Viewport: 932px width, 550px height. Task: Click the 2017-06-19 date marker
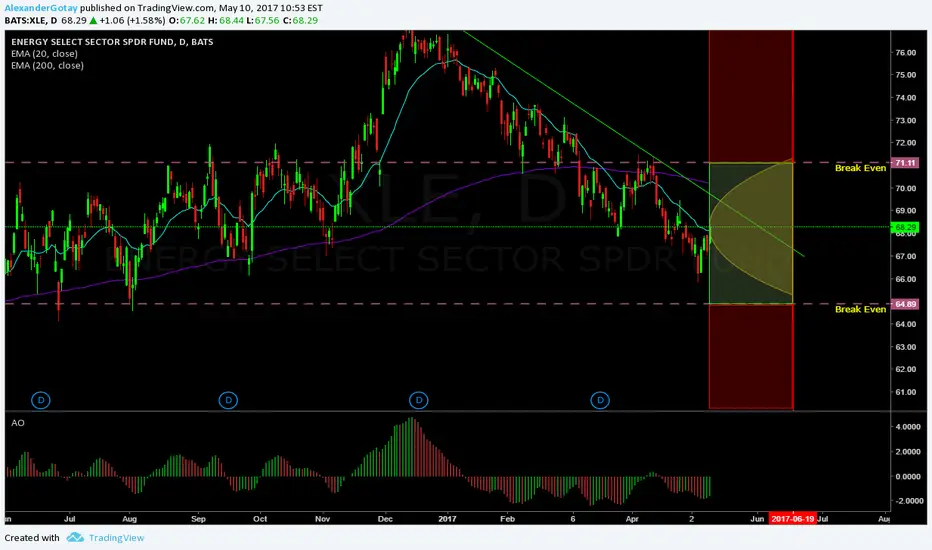[x=792, y=518]
